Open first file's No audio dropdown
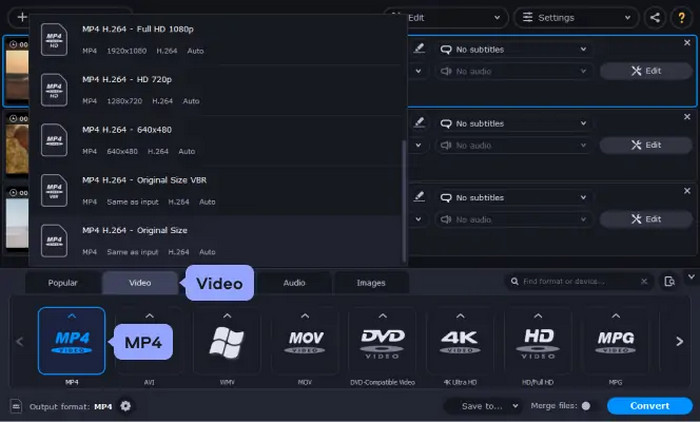Viewport: 700px width, 422px height. pyautogui.click(x=514, y=71)
